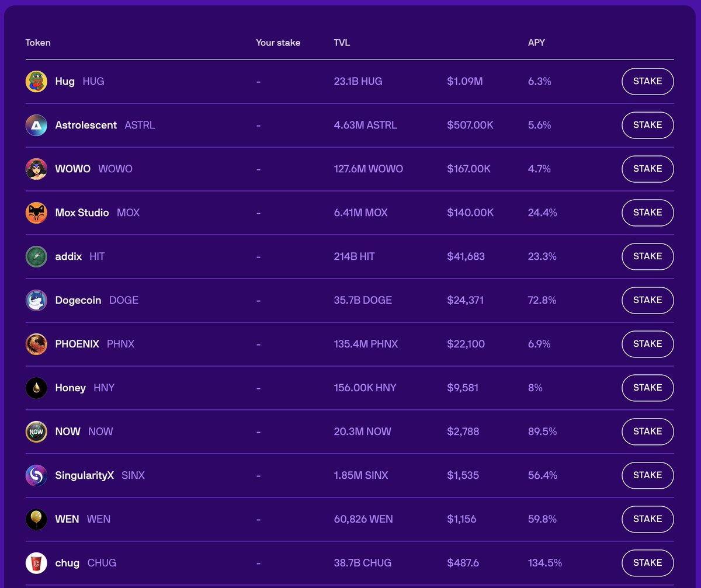Sort by the APY column header

[536, 43]
